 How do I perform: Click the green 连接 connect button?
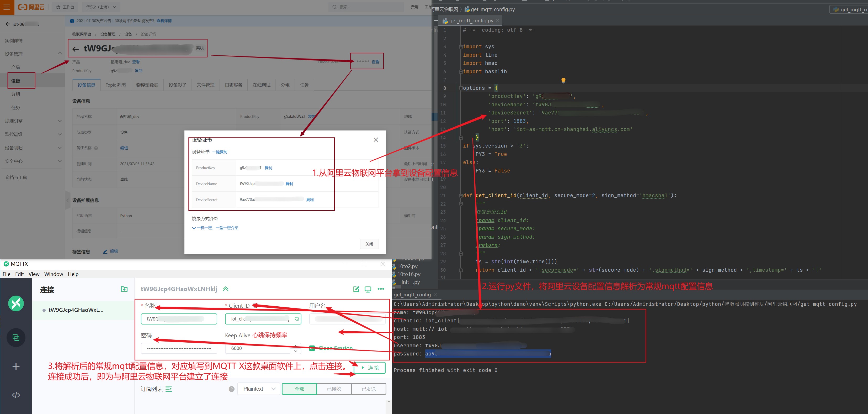point(370,368)
